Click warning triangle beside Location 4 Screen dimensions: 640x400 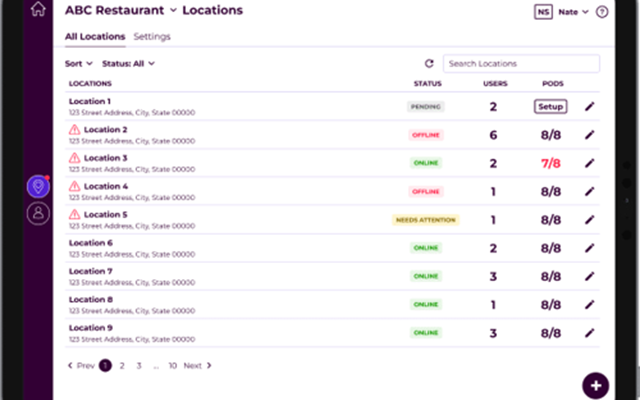[74, 186]
